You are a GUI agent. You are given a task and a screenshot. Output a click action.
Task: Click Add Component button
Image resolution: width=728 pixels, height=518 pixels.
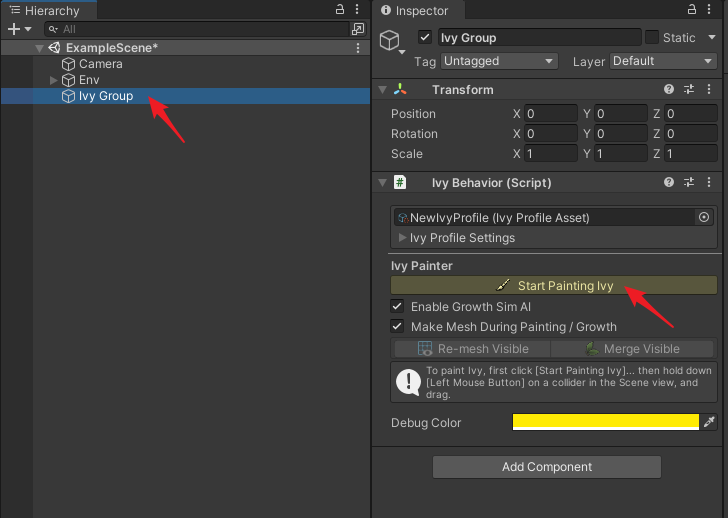point(546,467)
